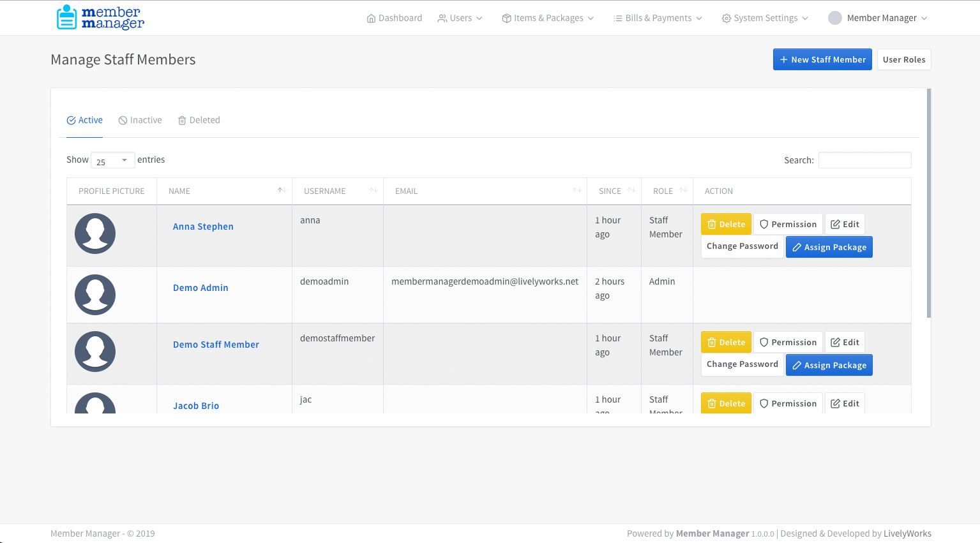
Task: Open the Users dropdown menu
Action: click(x=460, y=18)
